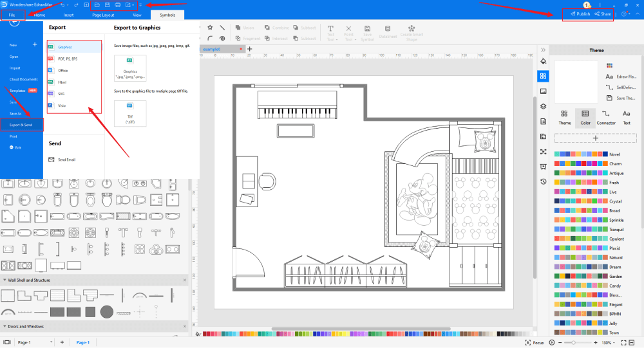Go back using the circled back arrow
The height and width of the screenshot is (348, 644).
[14, 22]
